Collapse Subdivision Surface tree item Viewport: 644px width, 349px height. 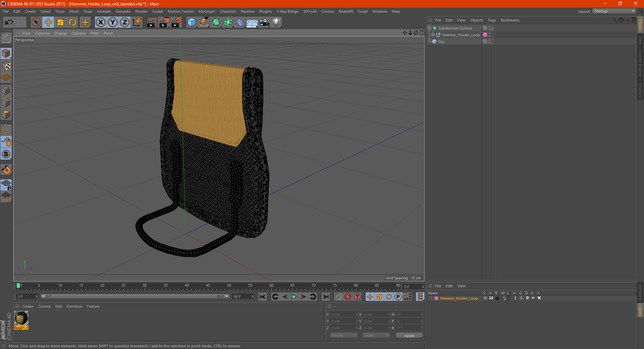point(429,28)
